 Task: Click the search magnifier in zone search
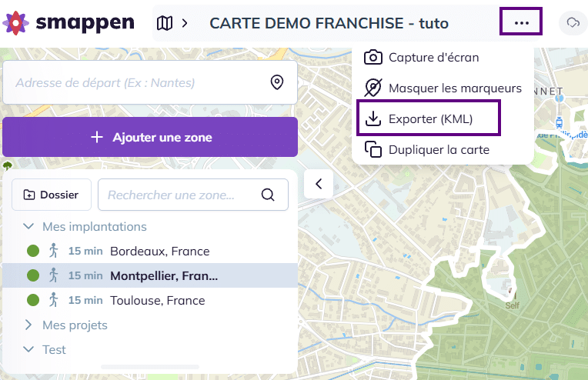tap(268, 195)
